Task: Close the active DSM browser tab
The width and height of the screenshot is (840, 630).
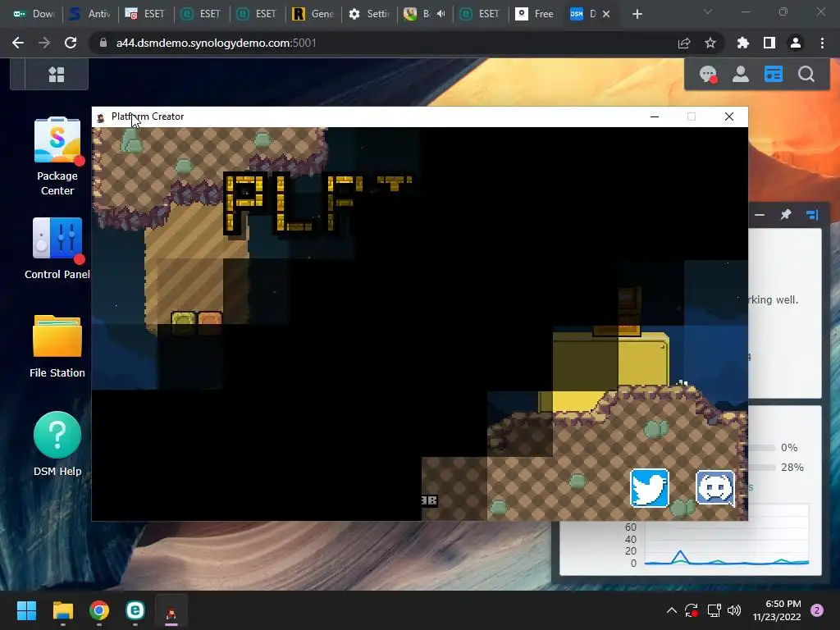Action: tap(606, 14)
